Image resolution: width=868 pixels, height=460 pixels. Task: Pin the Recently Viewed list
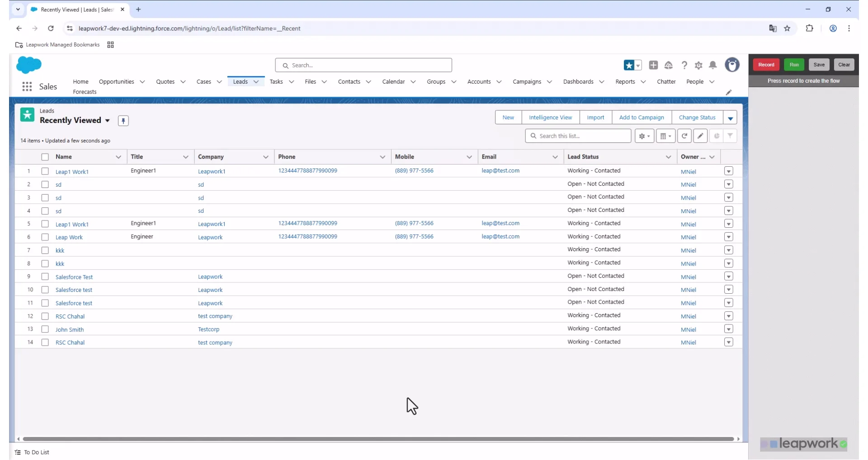(123, 121)
